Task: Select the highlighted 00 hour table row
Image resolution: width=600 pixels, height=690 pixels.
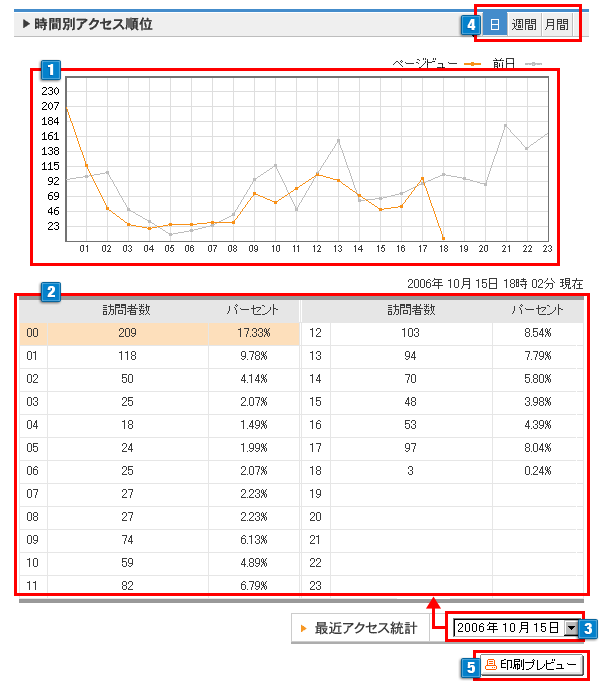Action: click(x=158, y=333)
